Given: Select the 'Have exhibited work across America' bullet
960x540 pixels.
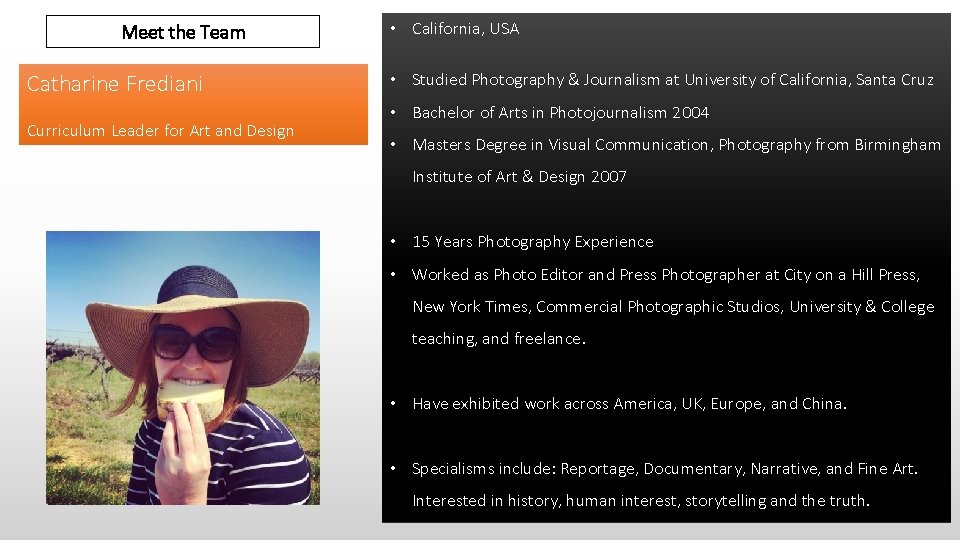Looking at the screenshot, I should click(x=629, y=404).
